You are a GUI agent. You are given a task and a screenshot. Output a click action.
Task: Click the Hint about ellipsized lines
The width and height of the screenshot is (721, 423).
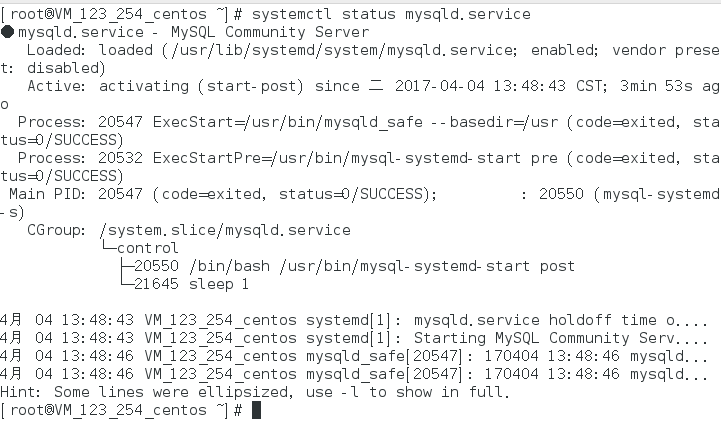tap(254, 392)
